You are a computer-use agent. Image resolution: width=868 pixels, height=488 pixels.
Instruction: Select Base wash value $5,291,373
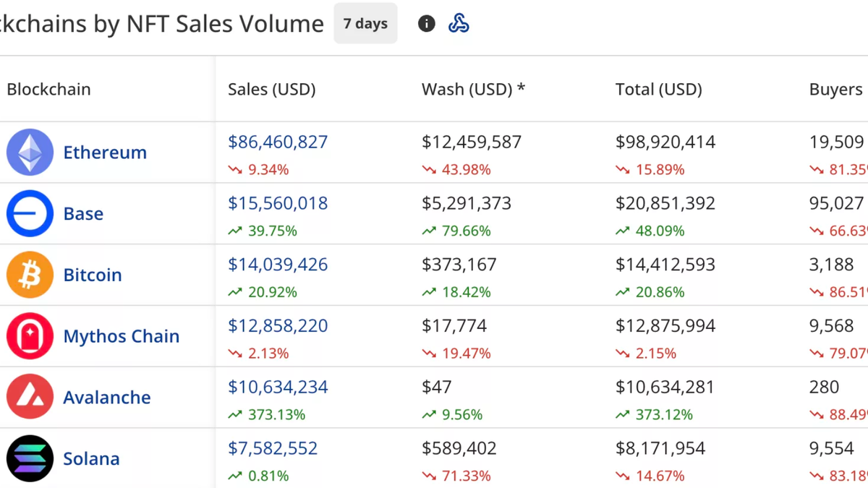click(x=467, y=203)
